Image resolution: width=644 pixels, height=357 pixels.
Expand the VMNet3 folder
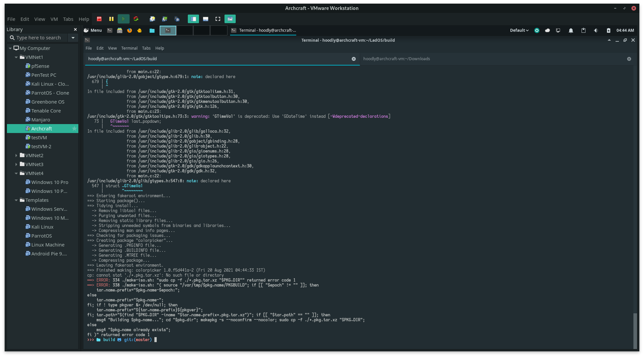pos(16,164)
